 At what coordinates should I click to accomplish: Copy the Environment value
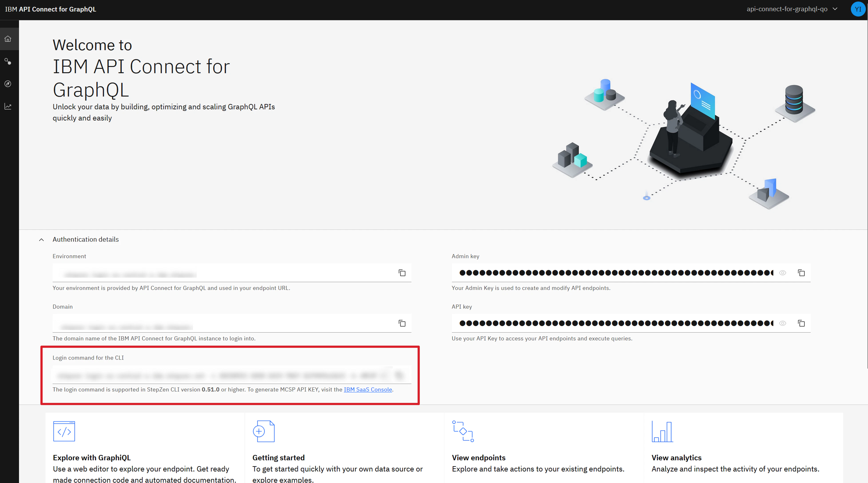402,273
